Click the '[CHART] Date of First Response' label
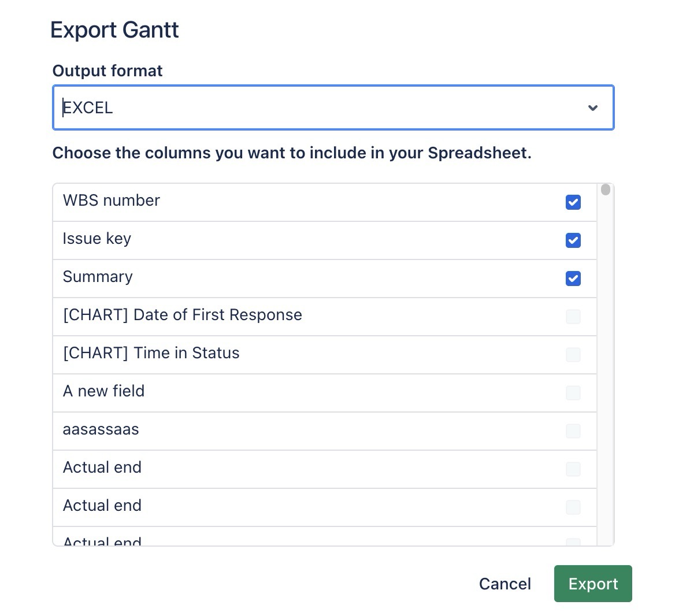The image size is (675, 616). (182, 315)
